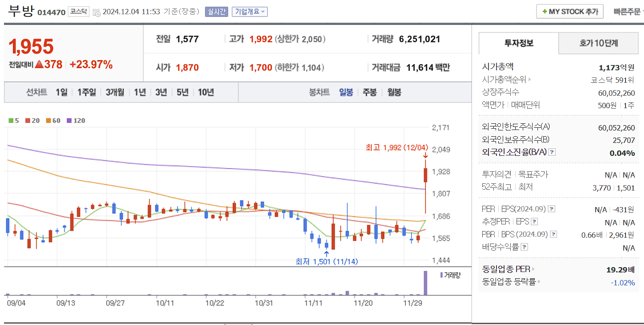Viewport: 644px width, 325px height.
Task: Click the 거래대금 value 11,614 백만
Action: [x=428, y=68]
